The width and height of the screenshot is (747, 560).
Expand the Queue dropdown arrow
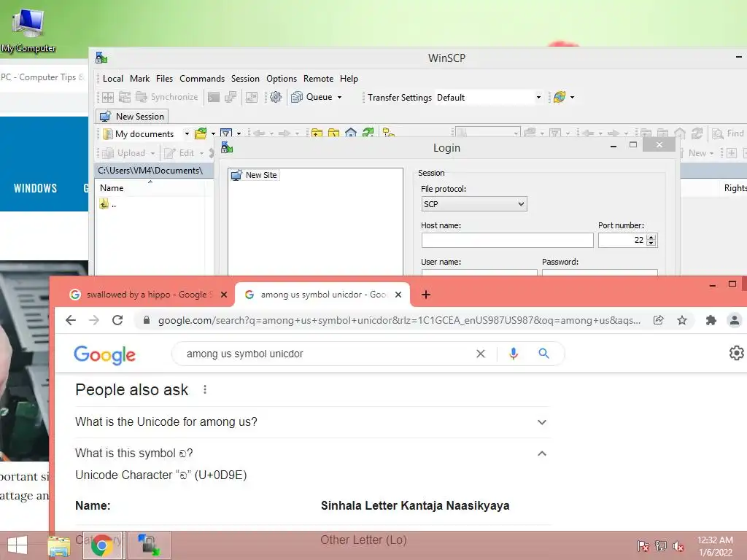click(x=340, y=97)
